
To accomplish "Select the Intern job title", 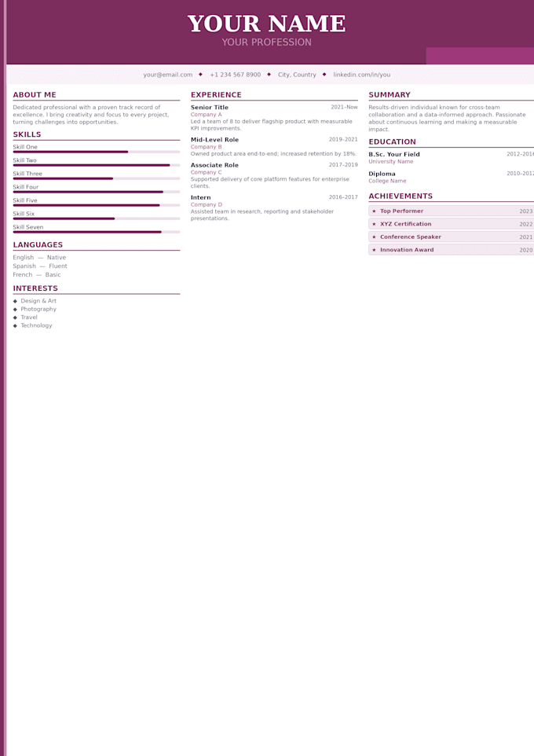I will coord(200,198).
